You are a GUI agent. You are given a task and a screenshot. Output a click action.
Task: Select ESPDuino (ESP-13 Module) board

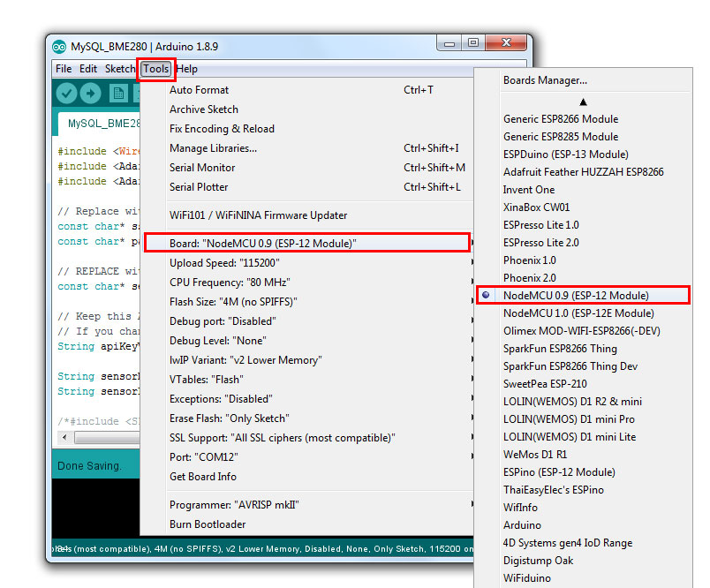pos(583,155)
